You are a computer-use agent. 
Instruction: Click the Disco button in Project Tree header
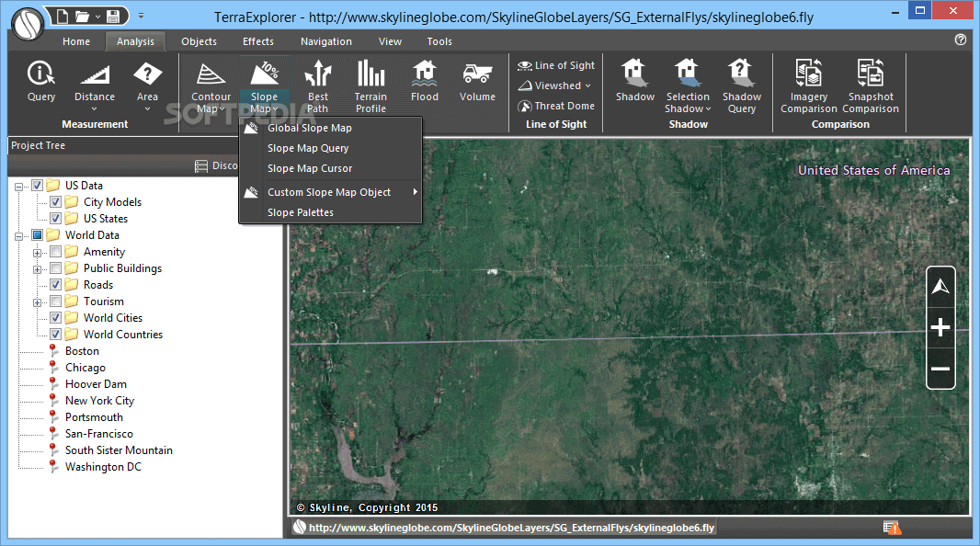[x=216, y=165]
